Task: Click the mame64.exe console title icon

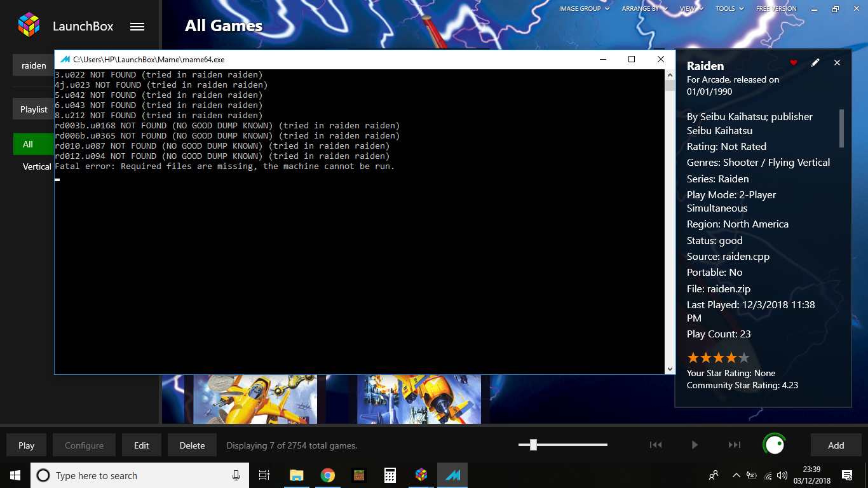Action: (x=65, y=60)
